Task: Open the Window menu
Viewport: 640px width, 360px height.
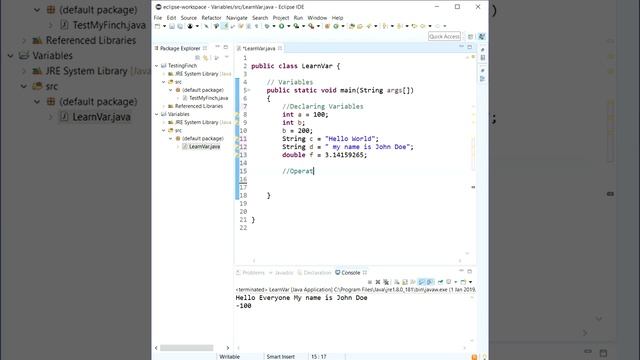Action: click(x=317, y=18)
